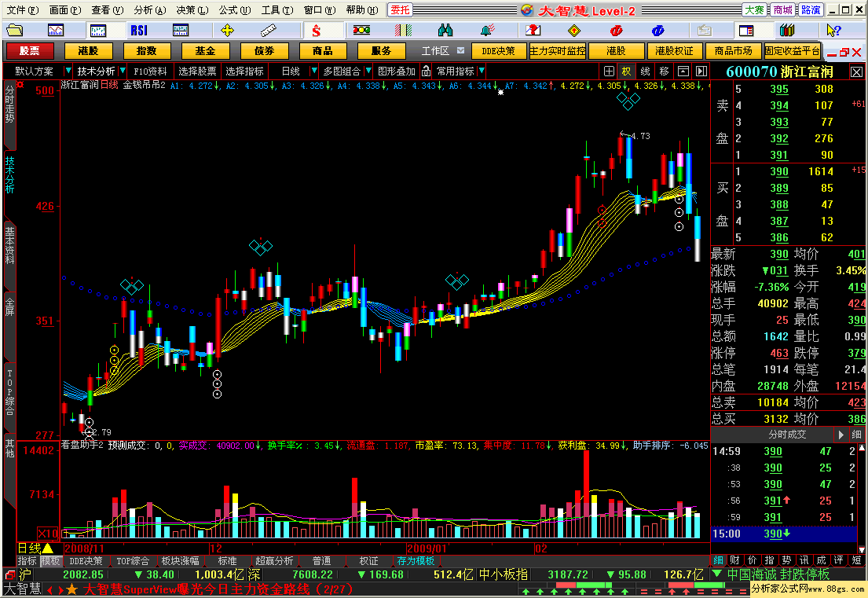Image resolution: width=868 pixels, height=598 pixels.
Task: Click the 路演 button in the title bar
Action: [x=811, y=10]
